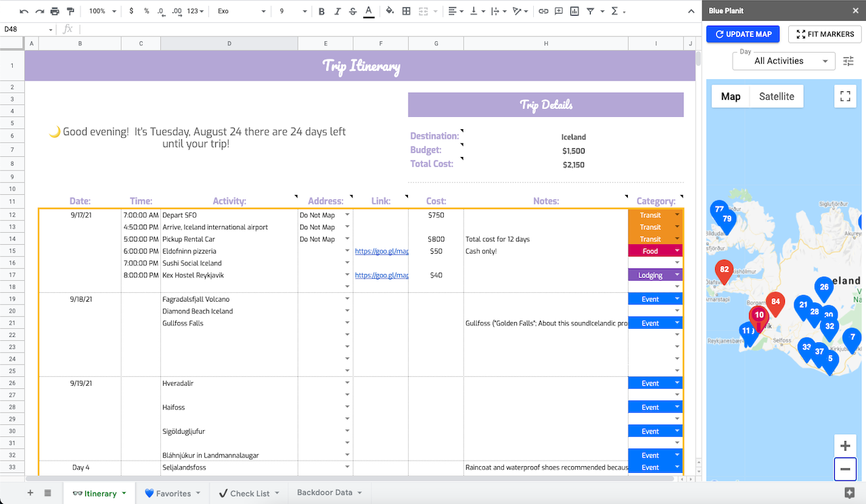The width and height of the screenshot is (866, 504).
Task: Open the fill color tool
Action: [x=390, y=12]
